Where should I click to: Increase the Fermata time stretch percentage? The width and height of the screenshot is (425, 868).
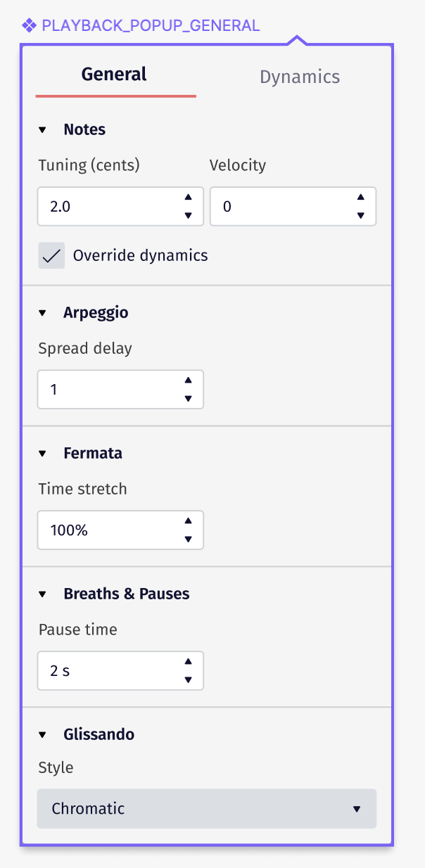tap(187, 521)
